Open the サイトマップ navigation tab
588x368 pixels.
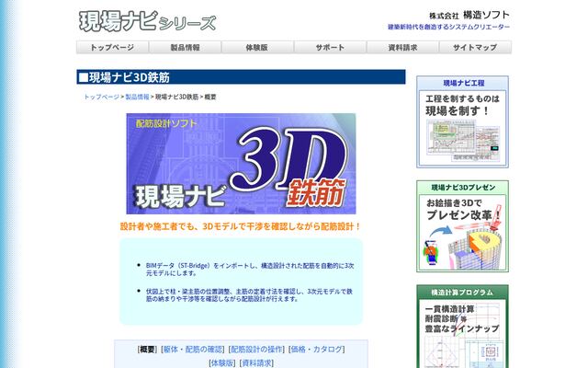[x=475, y=47]
